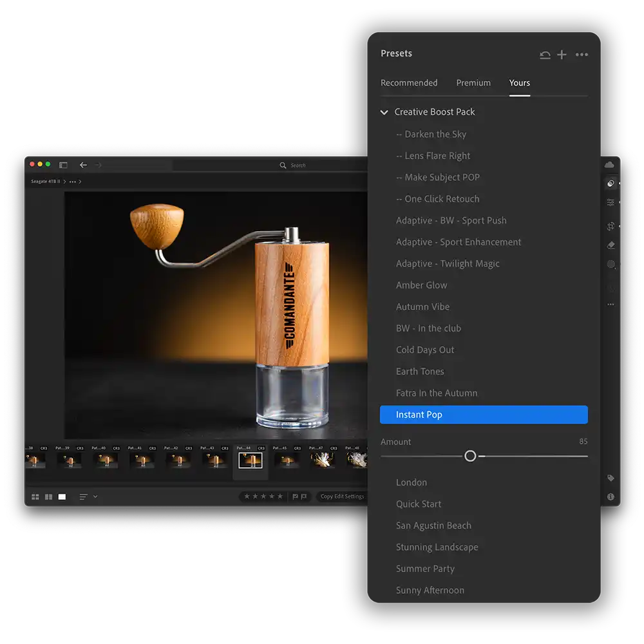Switch to the Recommended presets tab

pos(409,83)
